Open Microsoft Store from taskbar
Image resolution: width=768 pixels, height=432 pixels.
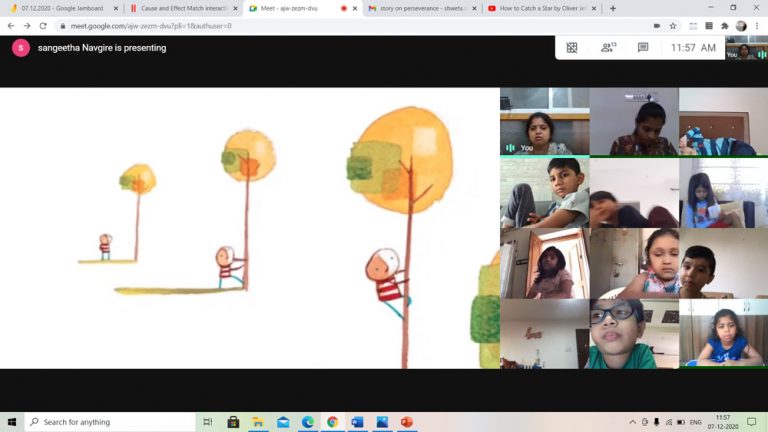click(233, 422)
